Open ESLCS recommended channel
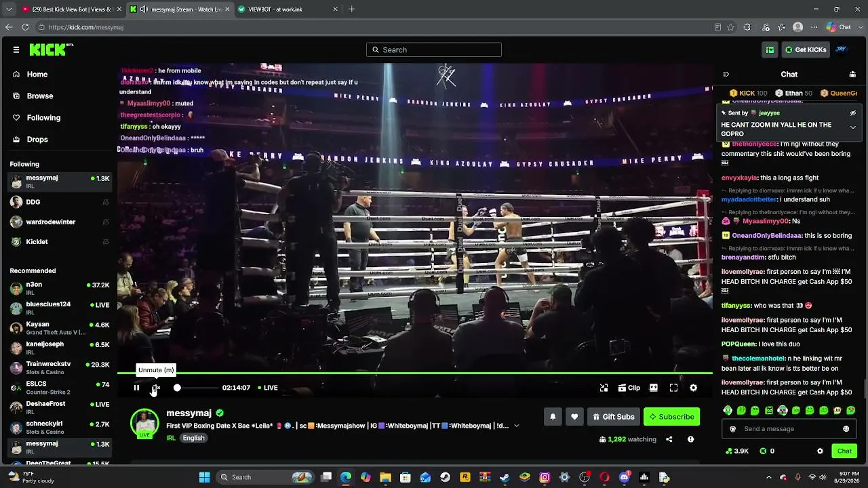The height and width of the screenshot is (488, 868). point(60,387)
